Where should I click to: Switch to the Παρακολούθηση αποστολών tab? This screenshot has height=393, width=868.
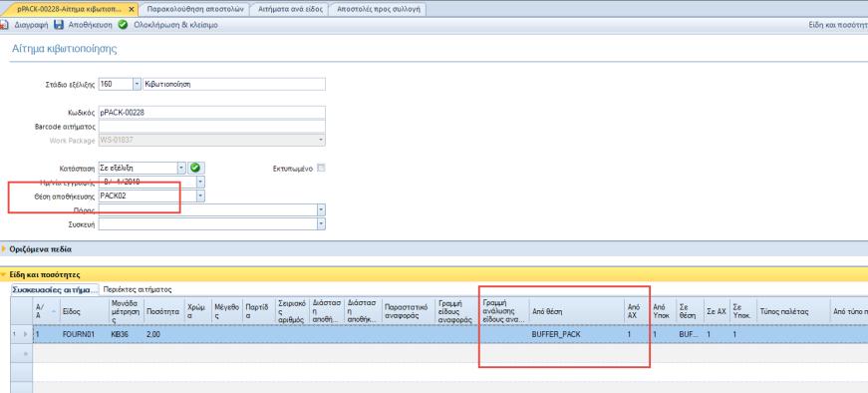point(195,9)
